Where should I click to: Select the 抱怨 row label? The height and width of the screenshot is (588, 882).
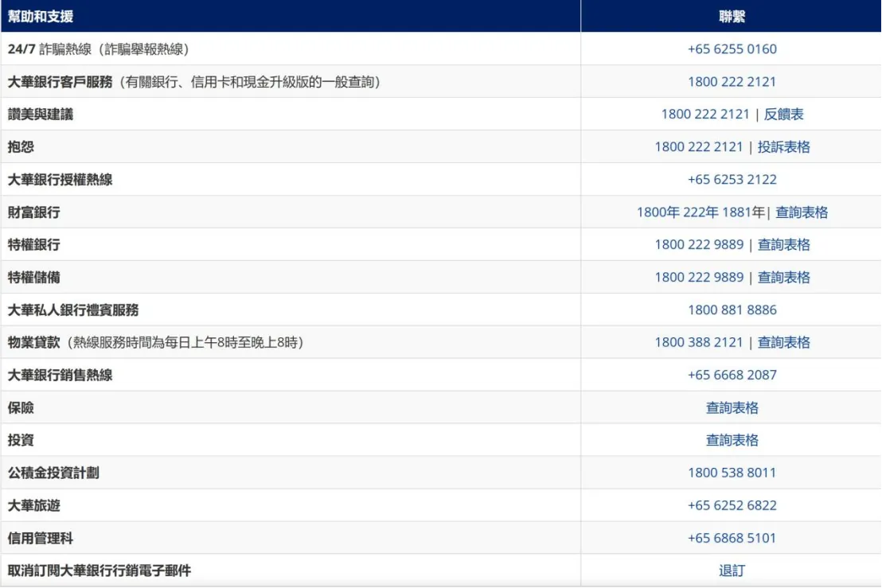(21, 146)
